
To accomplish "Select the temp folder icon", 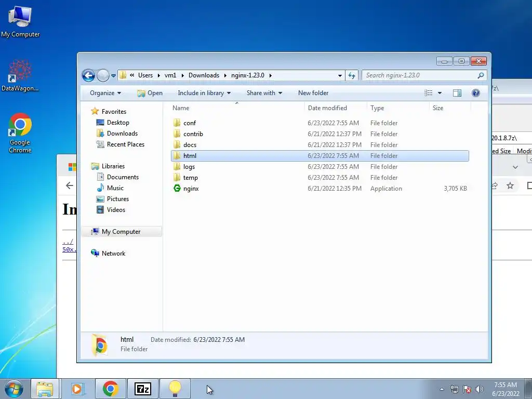I will click(177, 178).
